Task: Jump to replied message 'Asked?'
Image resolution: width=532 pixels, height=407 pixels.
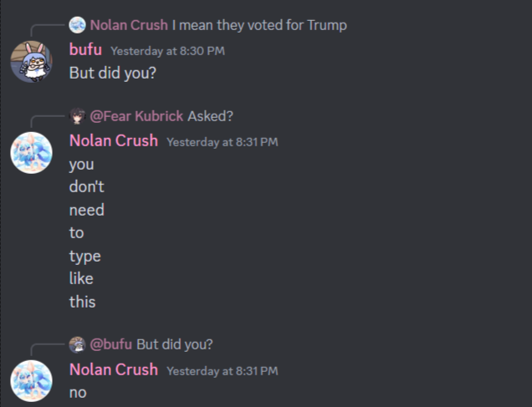Action: pos(210,116)
